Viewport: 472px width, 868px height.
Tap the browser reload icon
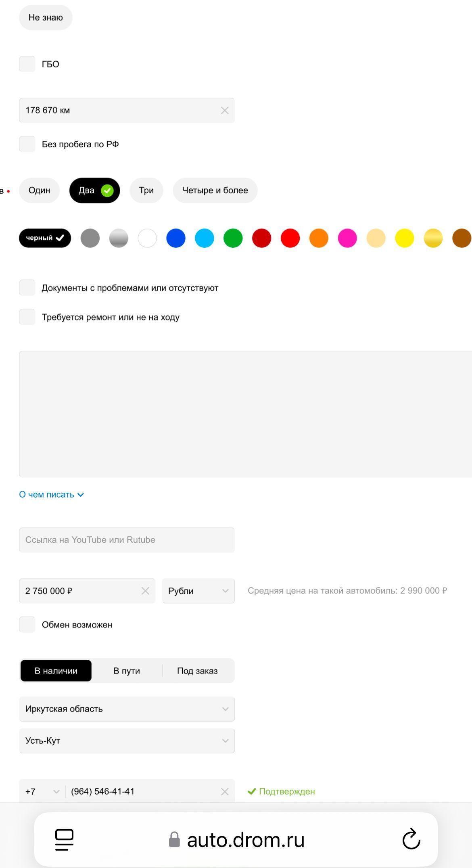tap(411, 839)
